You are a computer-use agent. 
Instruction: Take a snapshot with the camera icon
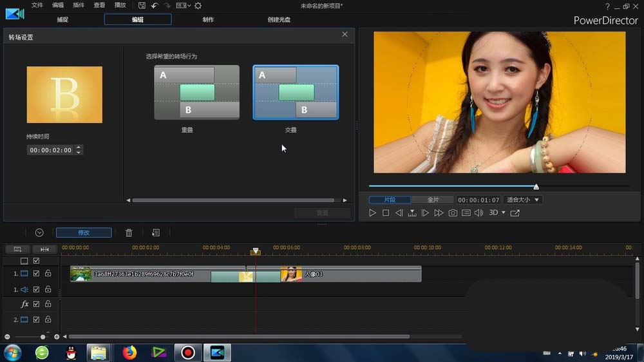[x=453, y=213]
